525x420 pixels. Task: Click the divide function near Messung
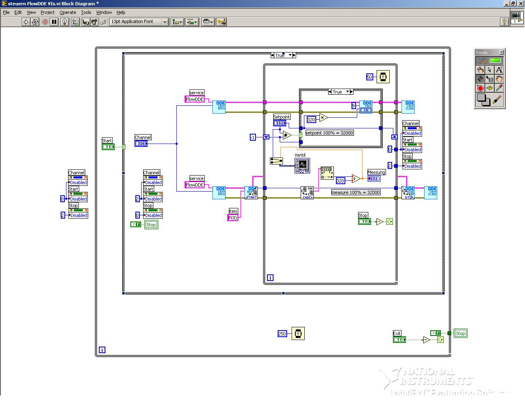click(x=356, y=179)
